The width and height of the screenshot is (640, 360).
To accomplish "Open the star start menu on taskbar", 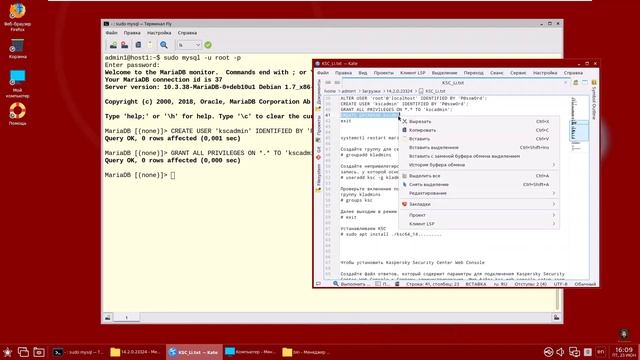I will tap(7, 352).
